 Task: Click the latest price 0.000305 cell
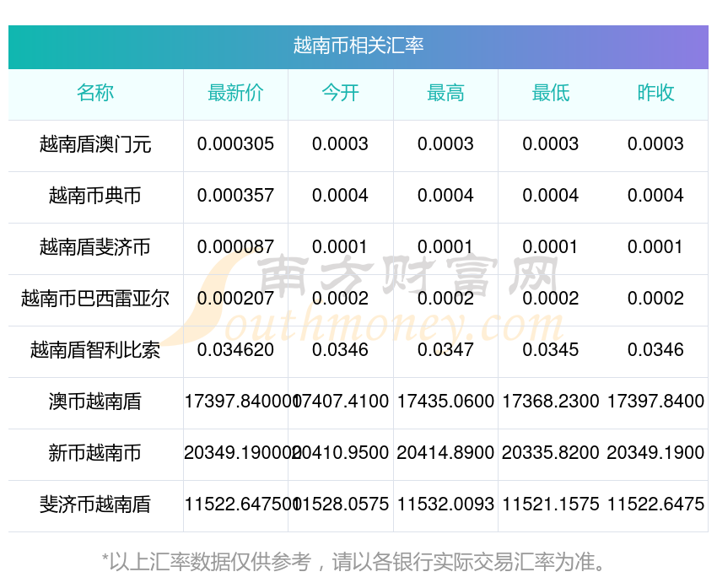pos(235,144)
